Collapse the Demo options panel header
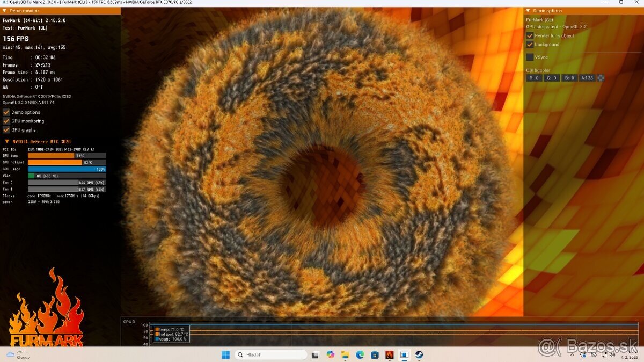The height and width of the screenshot is (362, 644). click(x=528, y=11)
